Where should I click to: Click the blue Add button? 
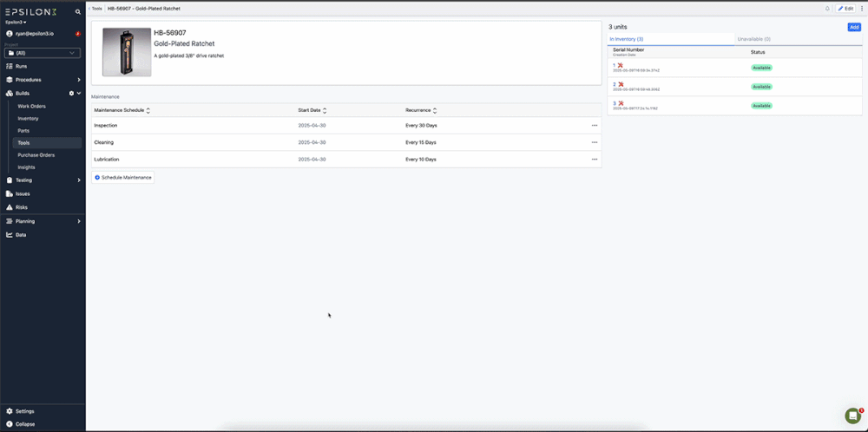tap(854, 27)
